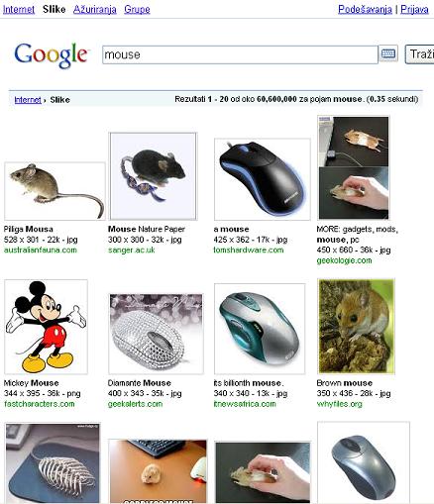Open the Mouse Nature Paper thumbnail
The image size is (434, 504).
click(153, 176)
